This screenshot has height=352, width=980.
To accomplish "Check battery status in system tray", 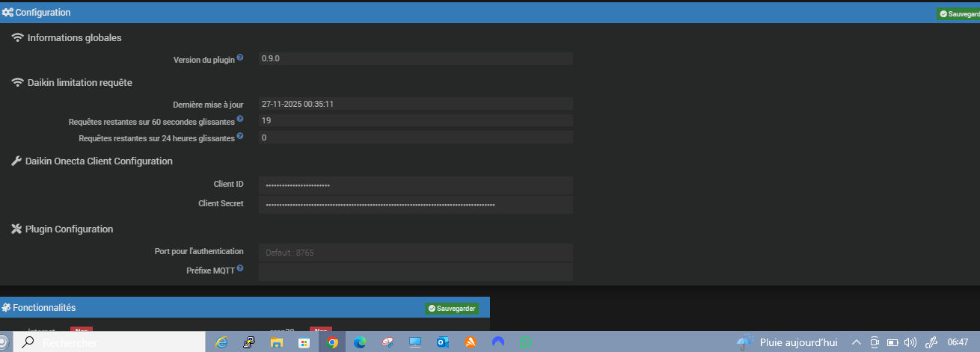I will [892, 342].
